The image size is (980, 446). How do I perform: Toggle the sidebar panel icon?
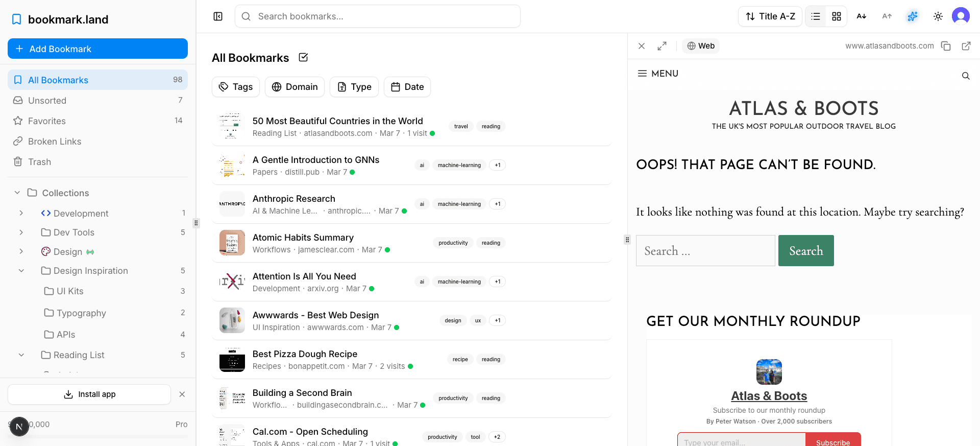218,16
